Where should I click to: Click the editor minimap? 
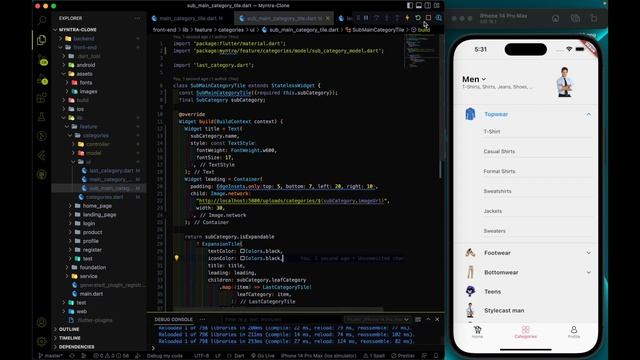[422, 52]
